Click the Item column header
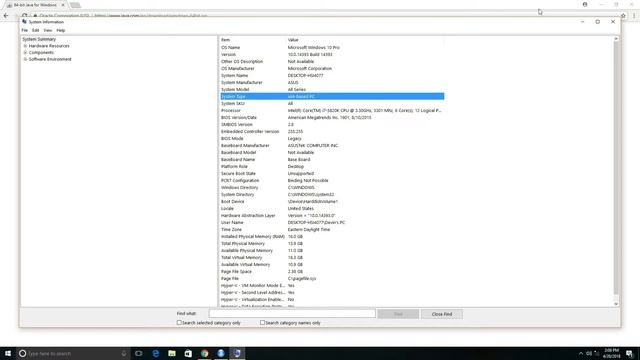Image resolution: width=640 pixels, height=360 pixels. tap(253, 40)
